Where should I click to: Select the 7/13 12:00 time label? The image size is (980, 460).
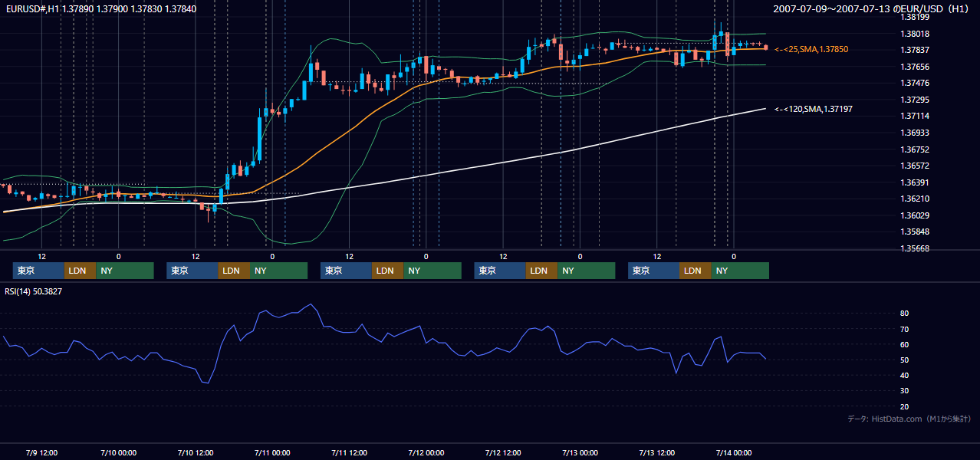[x=656, y=452]
